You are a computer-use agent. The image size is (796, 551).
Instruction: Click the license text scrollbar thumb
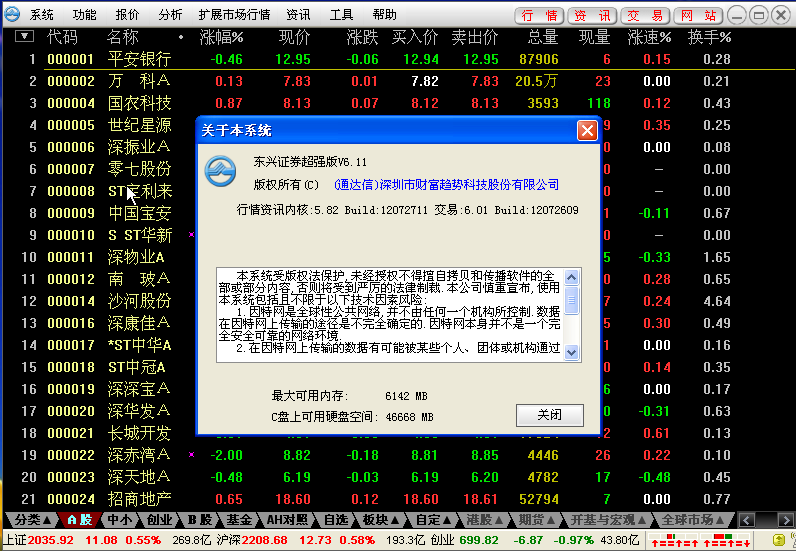(571, 300)
